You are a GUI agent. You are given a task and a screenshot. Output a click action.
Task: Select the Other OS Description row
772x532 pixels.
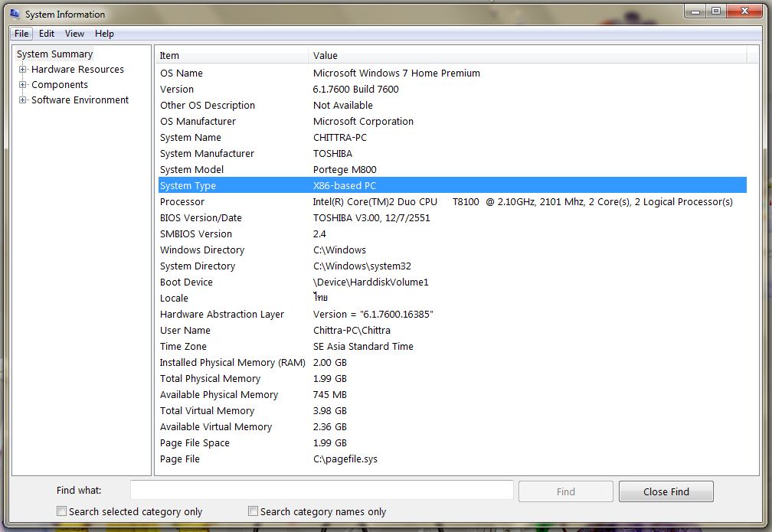click(x=453, y=106)
